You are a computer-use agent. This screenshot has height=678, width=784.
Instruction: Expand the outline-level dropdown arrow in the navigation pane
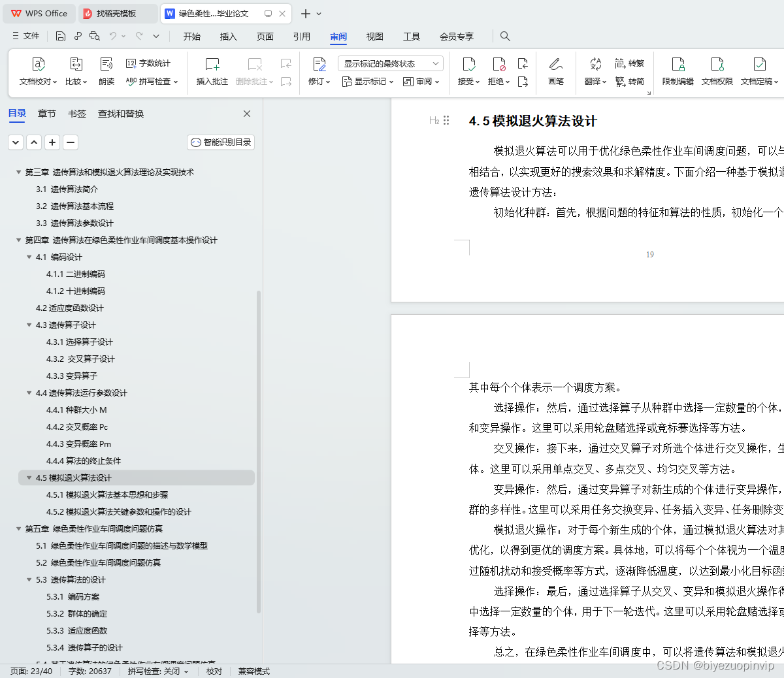pyautogui.click(x=16, y=142)
